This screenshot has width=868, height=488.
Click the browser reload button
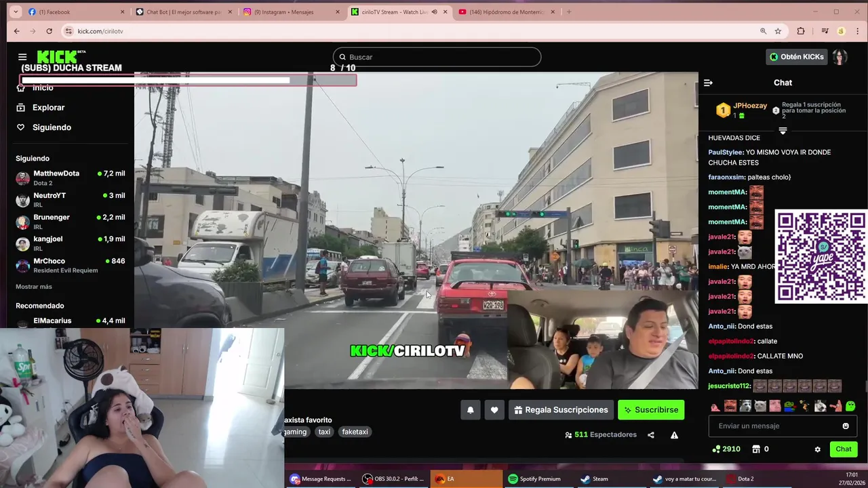49,31
